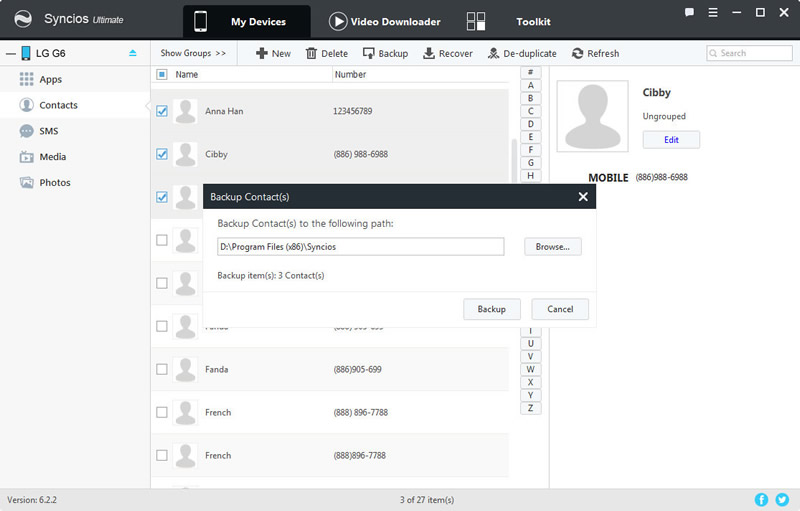Viewport: 800px width, 511px height.
Task: Close the Backup Contact(s) dialog
Action: (x=583, y=197)
